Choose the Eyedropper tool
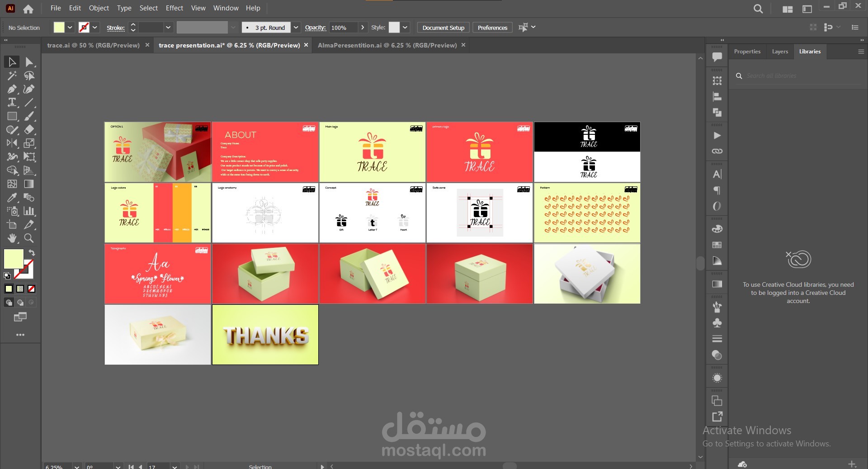 (12, 198)
